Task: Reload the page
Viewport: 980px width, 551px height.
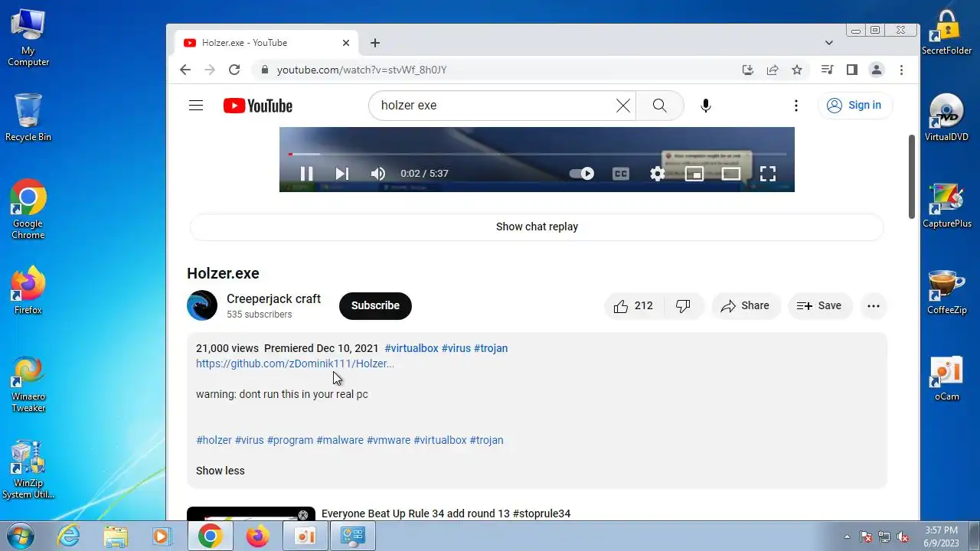Action: [234, 70]
